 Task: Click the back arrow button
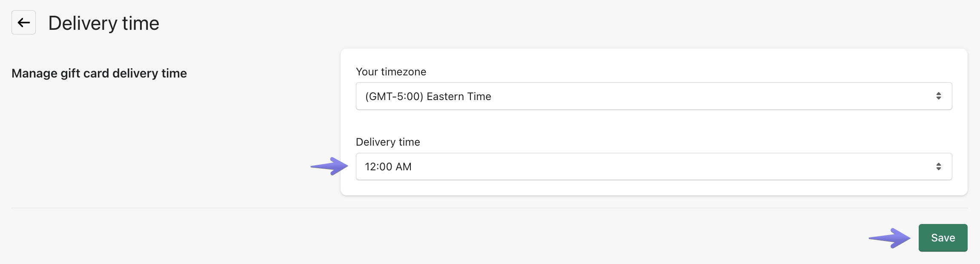(x=23, y=23)
